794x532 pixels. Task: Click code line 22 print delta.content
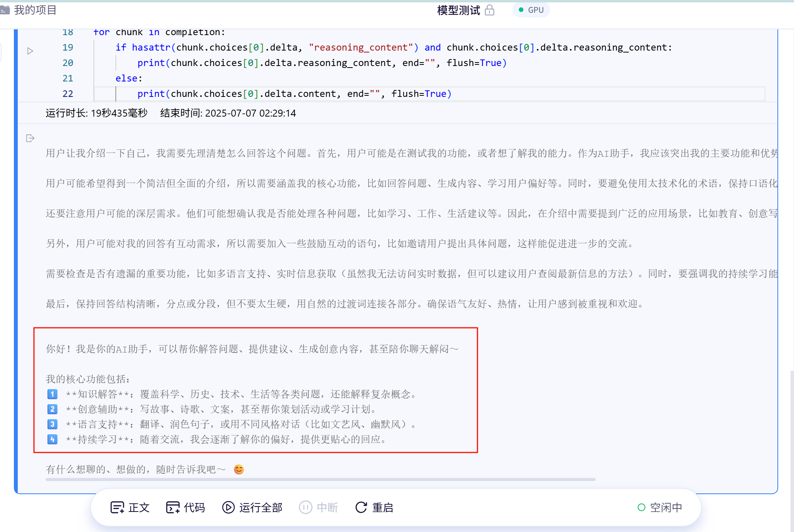click(x=295, y=94)
